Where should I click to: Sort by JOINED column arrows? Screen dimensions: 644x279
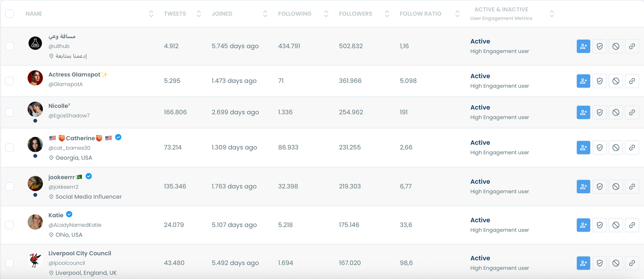point(265,14)
